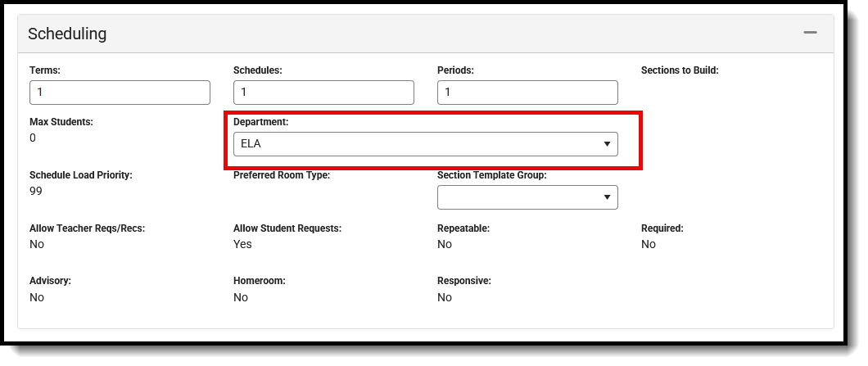Click the Required field's No value
Viewport: 868px width, 366px height.
(x=648, y=244)
